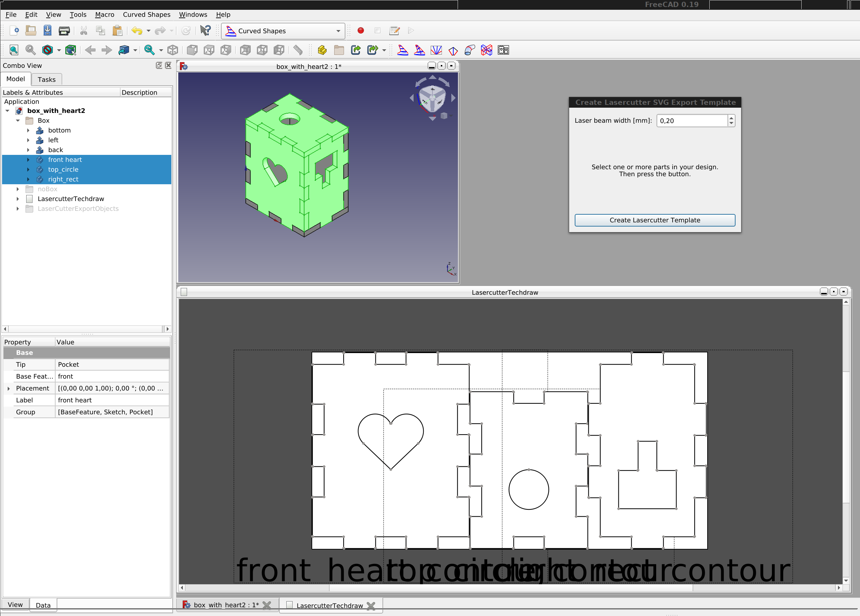Image resolution: width=860 pixels, height=616 pixels.
Task: Click the lasercutter template export icon
Action: pyautogui.click(x=503, y=50)
